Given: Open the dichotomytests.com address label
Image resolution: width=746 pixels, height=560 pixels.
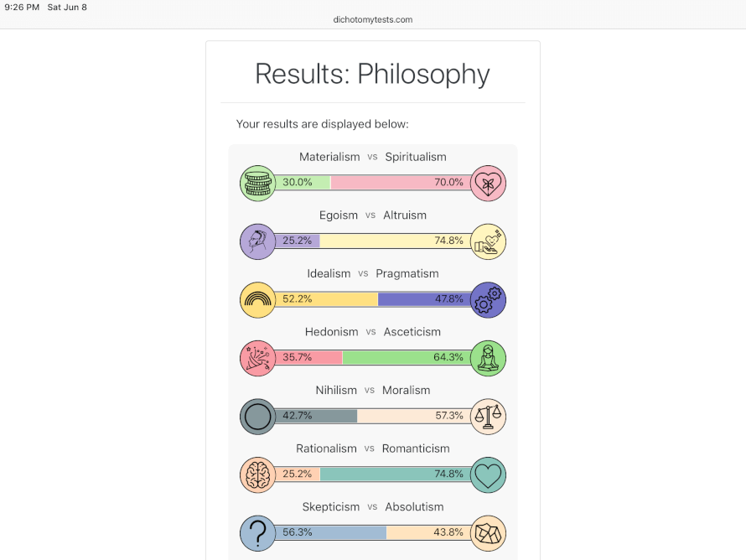Looking at the screenshot, I should pos(372,19).
